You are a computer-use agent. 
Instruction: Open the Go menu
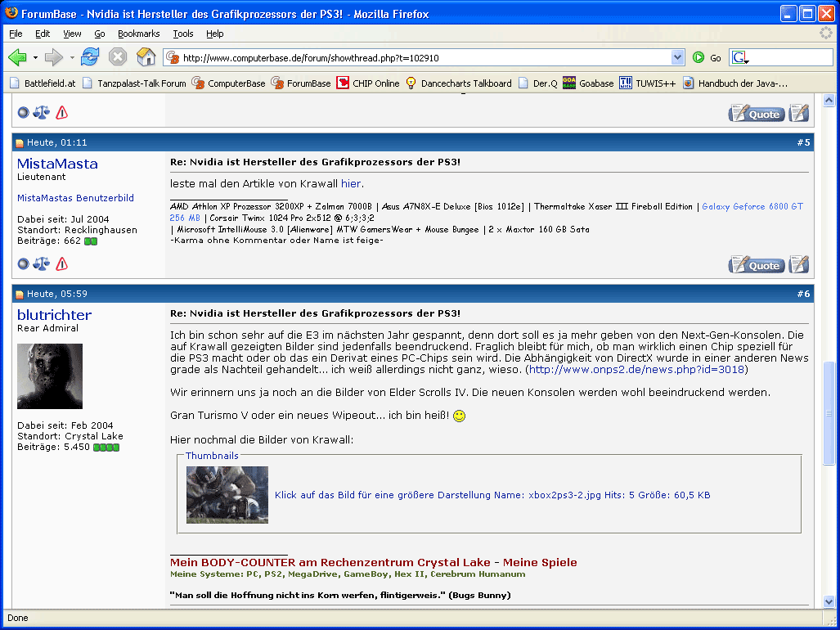(x=100, y=34)
